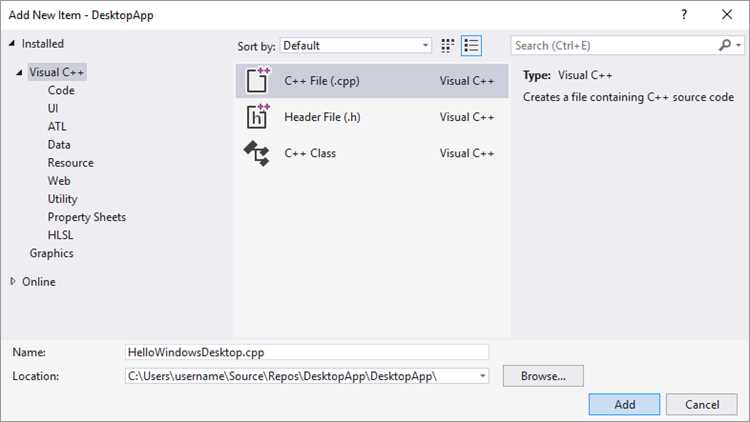Open the search options dropdown arrow
Screen dimensions: 750x422
tap(739, 45)
